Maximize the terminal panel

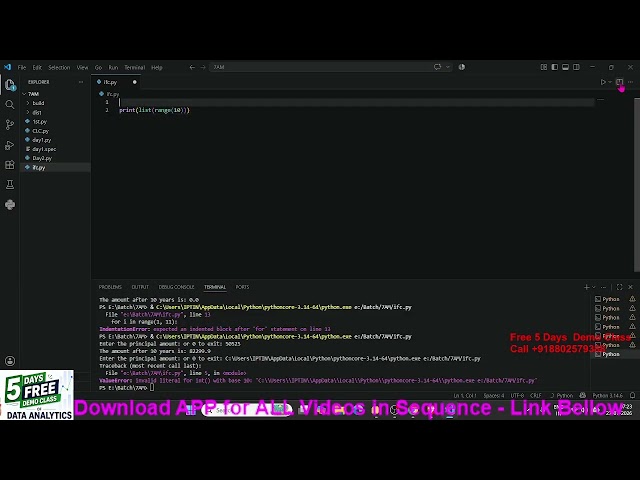click(x=620, y=287)
